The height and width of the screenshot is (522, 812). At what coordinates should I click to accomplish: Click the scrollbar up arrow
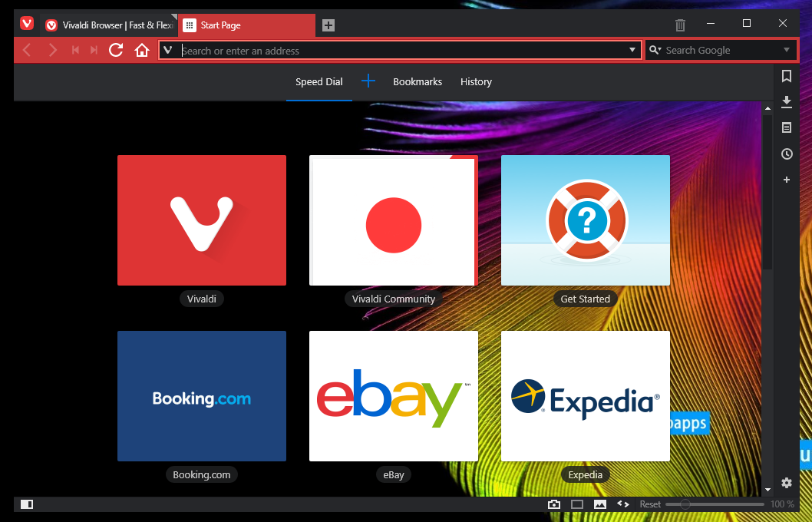pyautogui.click(x=767, y=108)
